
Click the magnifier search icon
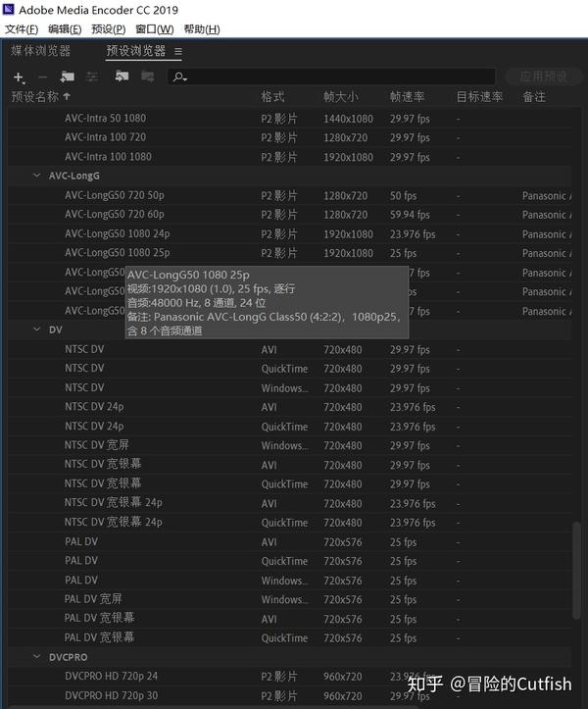[179, 76]
